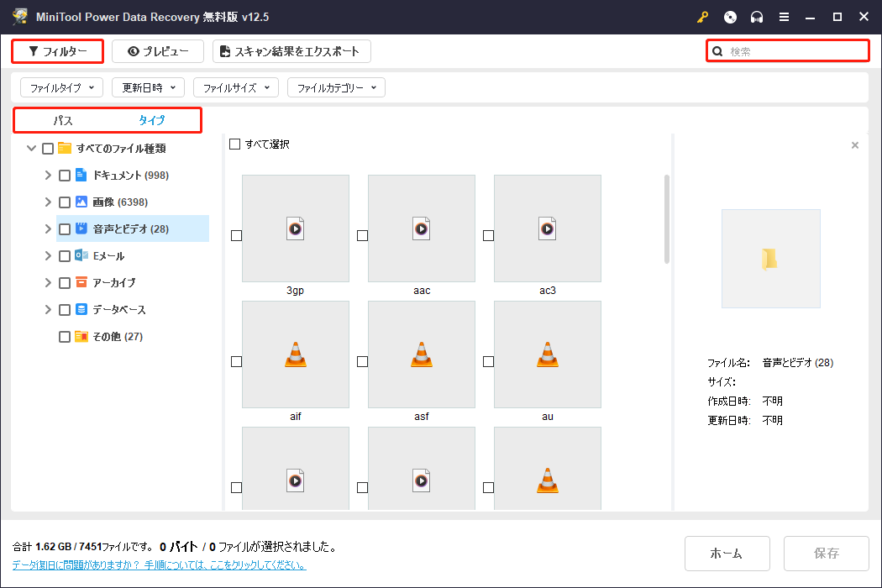Check the その他 (27) checkbox
882x588 pixels.
tap(65, 337)
